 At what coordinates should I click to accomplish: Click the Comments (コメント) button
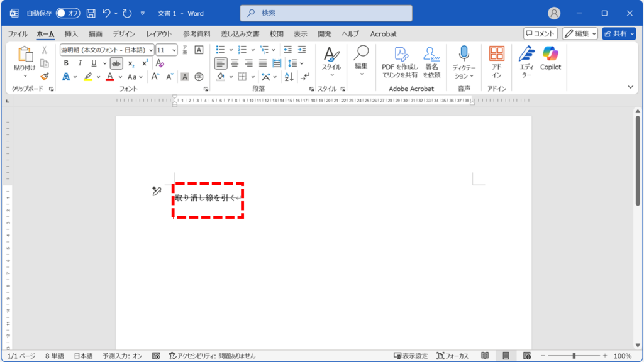540,34
